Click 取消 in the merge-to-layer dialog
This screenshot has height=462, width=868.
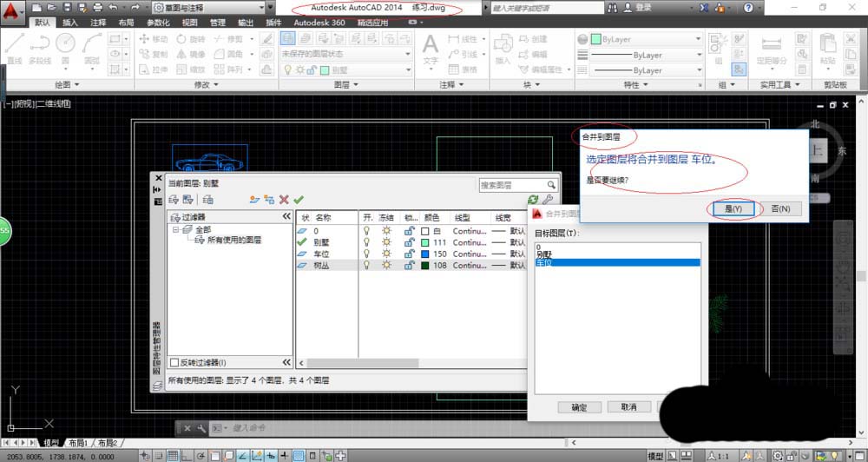click(x=628, y=406)
